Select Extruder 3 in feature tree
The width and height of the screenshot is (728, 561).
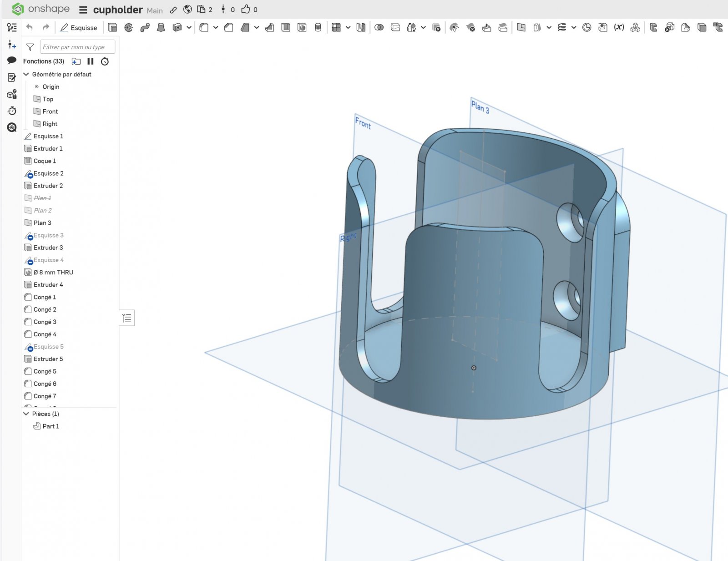tap(48, 248)
